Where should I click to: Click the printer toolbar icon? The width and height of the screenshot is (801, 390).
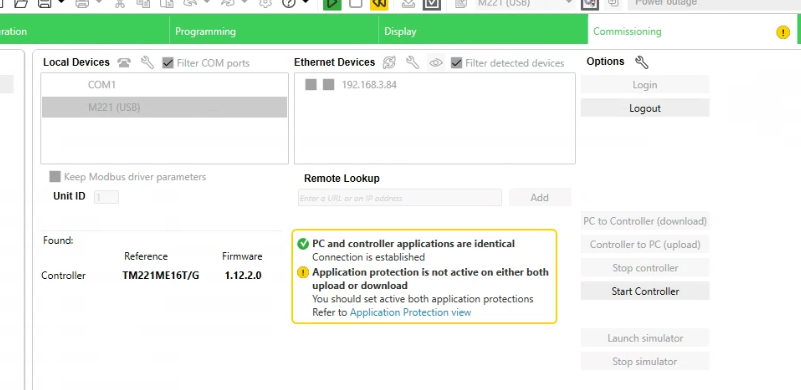[x=82, y=4]
